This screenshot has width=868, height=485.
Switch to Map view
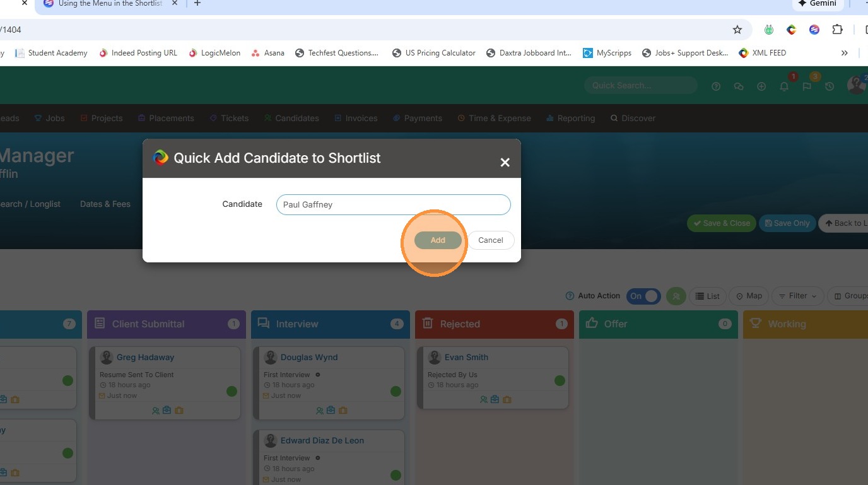[748, 296]
